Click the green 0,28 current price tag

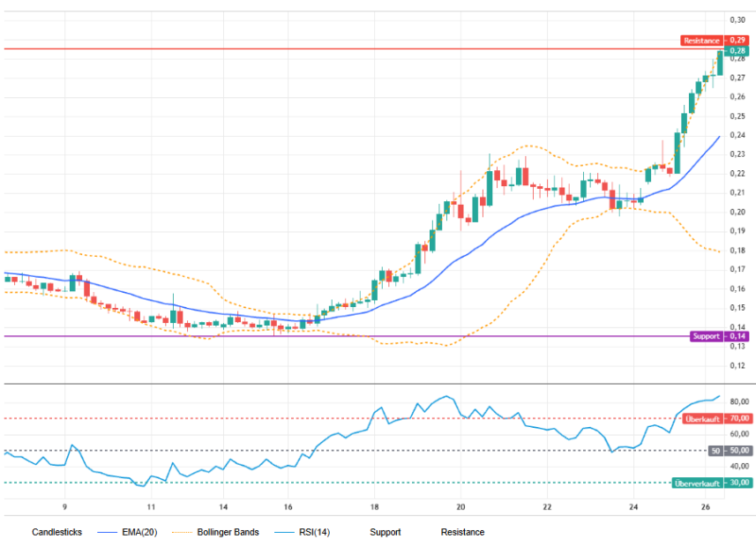click(x=737, y=50)
